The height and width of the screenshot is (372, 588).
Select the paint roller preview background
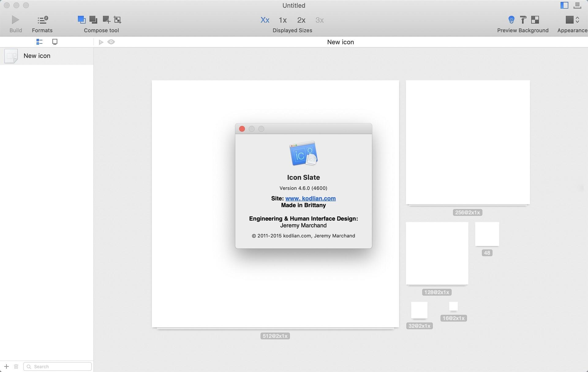(x=523, y=20)
